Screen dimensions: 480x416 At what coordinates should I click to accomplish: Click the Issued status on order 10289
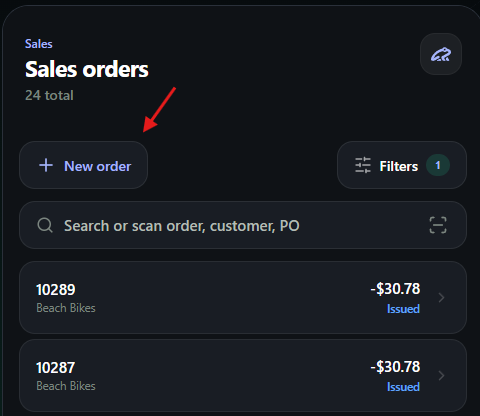click(x=403, y=309)
